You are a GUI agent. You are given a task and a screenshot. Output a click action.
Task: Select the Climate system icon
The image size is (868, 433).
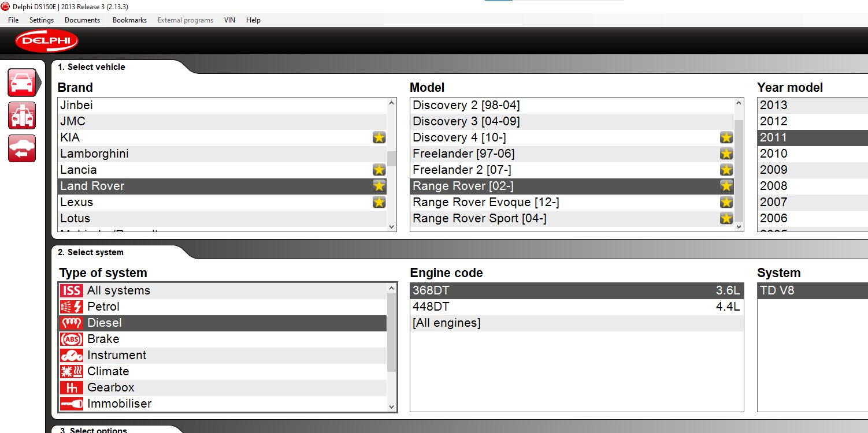click(72, 371)
